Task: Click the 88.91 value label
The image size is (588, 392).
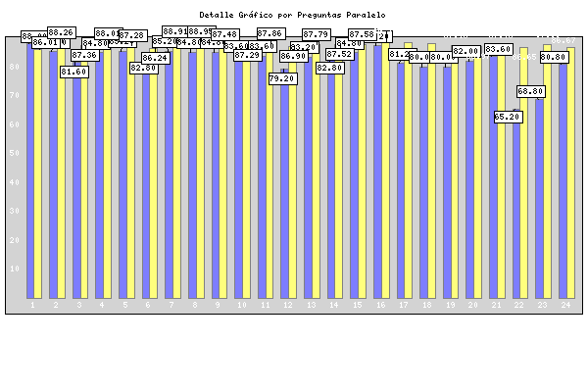Action: click(x=176, y=31)
